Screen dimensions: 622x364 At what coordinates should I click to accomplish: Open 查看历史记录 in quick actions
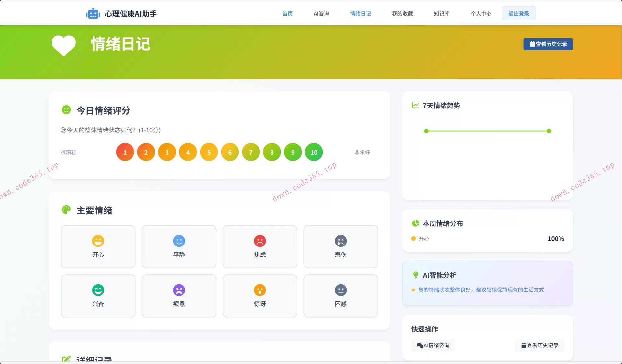point(539,346)
